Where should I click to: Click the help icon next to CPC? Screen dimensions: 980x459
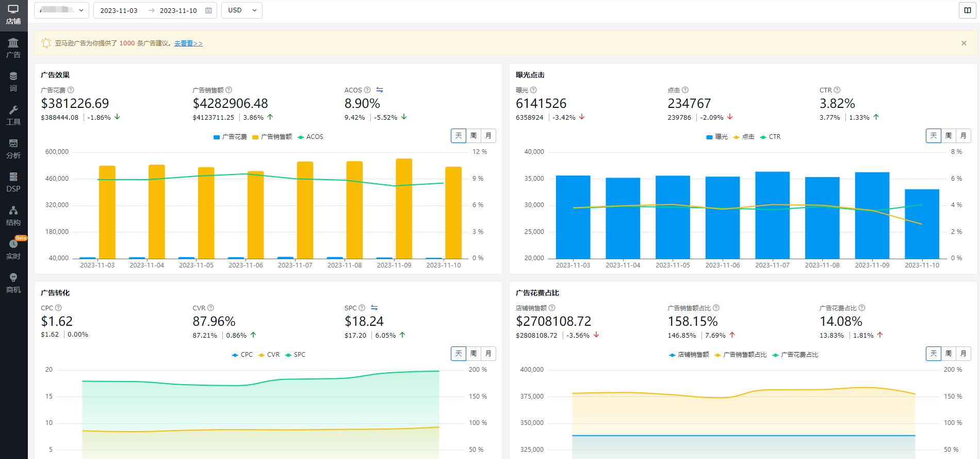point(58,308)
